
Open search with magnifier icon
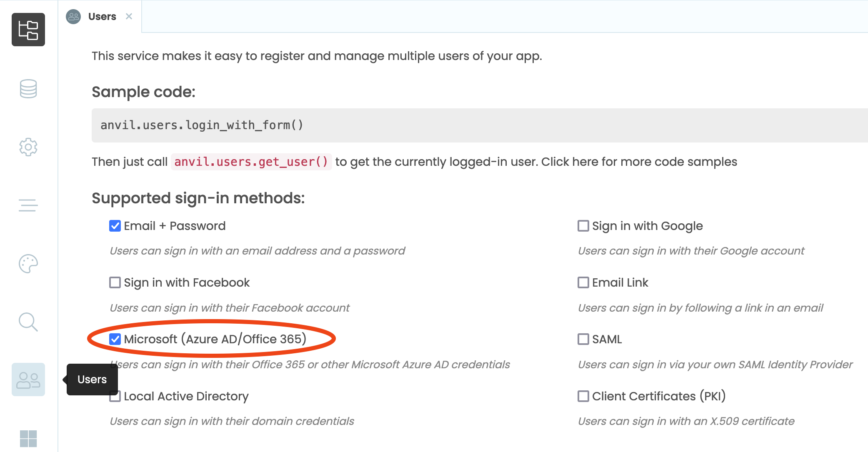point(28,322)
